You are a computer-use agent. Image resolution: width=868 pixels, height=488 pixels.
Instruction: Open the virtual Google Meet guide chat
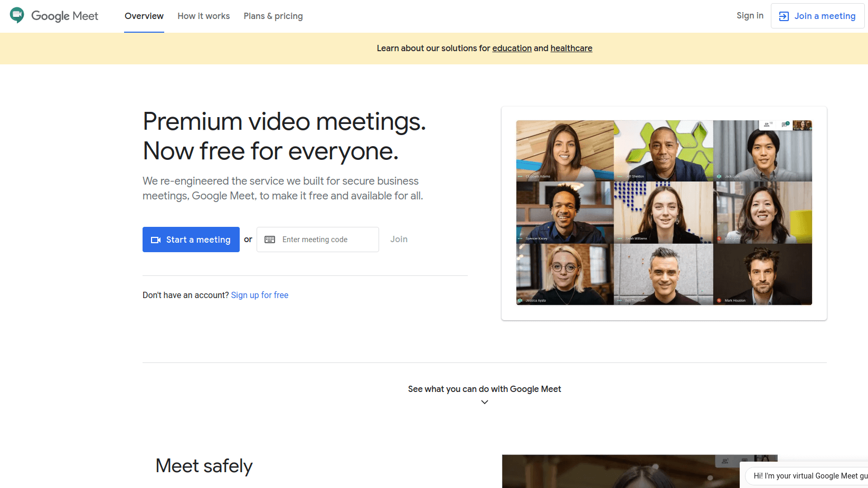807,476
